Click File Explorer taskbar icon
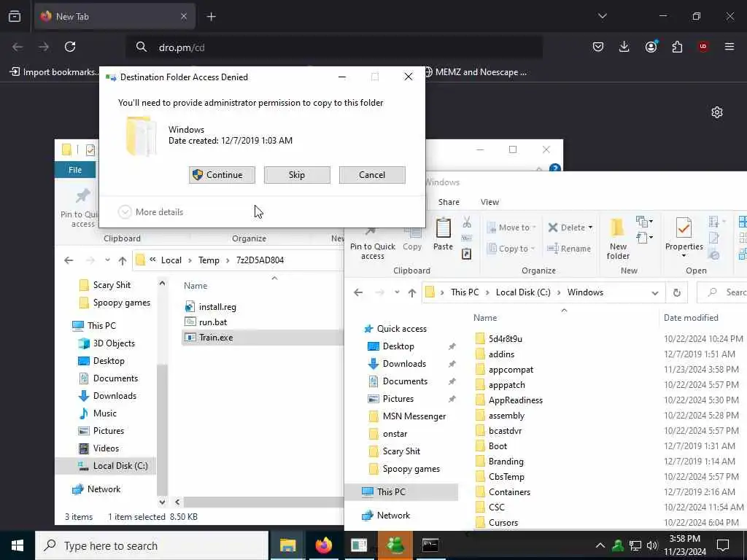 tap(287, 545)
